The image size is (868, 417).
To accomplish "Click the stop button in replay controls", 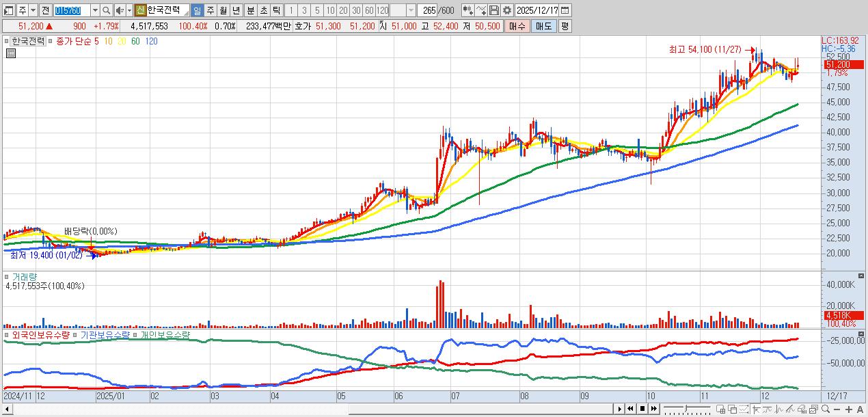I will coord(642,409).
